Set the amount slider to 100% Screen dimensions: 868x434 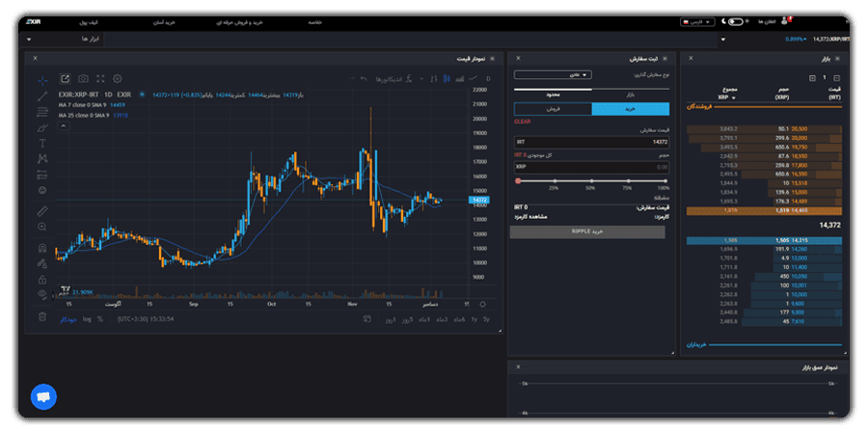(665, 181)
